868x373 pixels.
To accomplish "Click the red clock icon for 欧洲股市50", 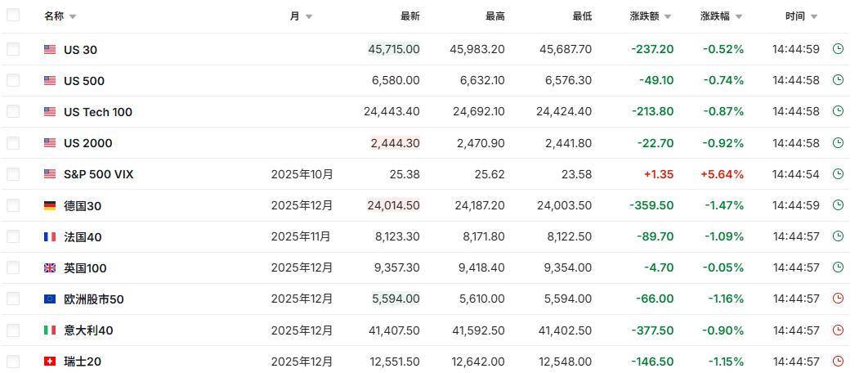I will (x=838, y=299).
